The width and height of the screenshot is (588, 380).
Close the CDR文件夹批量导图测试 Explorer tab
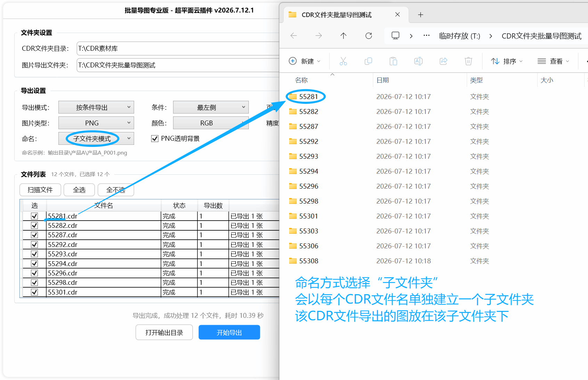(x=398, y=15)
